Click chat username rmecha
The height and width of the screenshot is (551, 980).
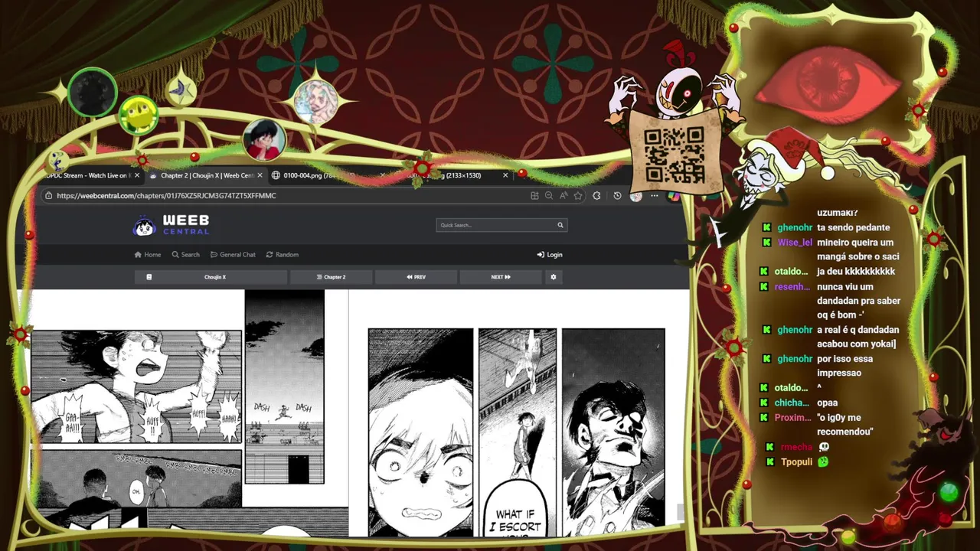(796, 447)
